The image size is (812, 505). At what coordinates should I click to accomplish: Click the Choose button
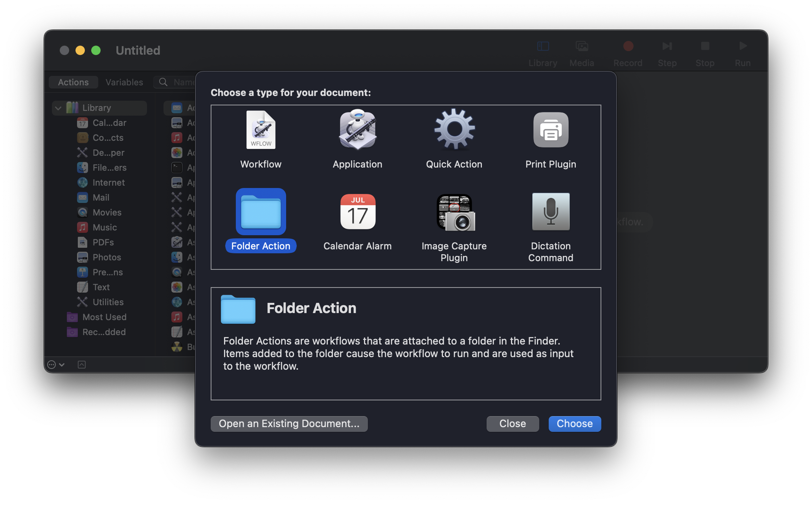click(x=574, y=424)
